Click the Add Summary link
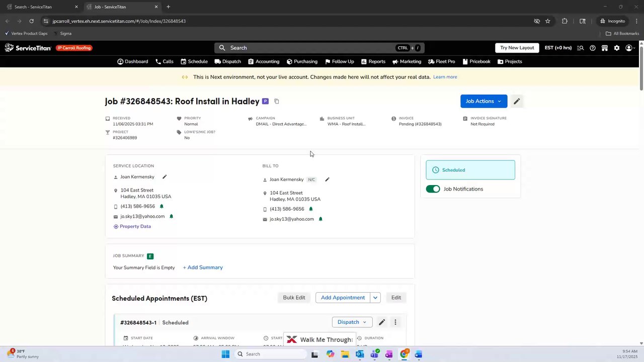644x362 pixels. [x=203, y=267]
